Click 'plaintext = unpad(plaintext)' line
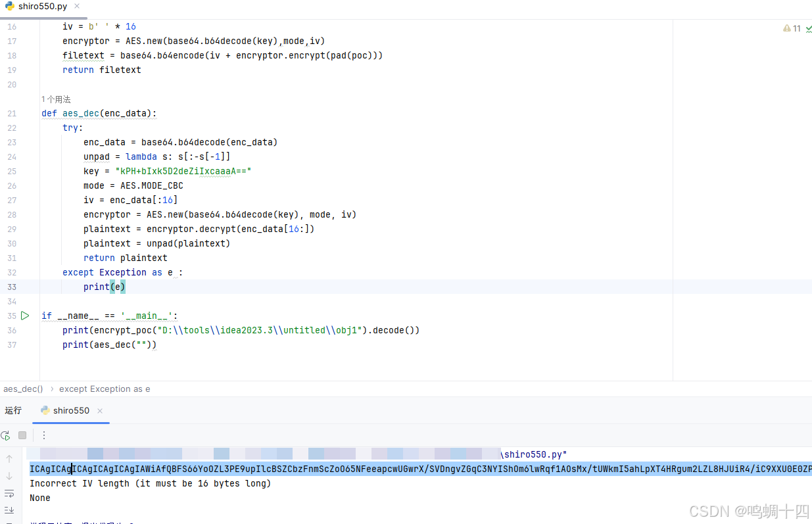 click(x=157, y=243)
